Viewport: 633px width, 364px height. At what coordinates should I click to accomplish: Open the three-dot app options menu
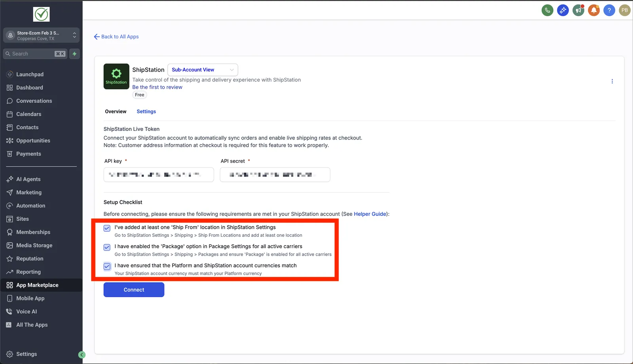pyautogui.click(x=612, y=81)
